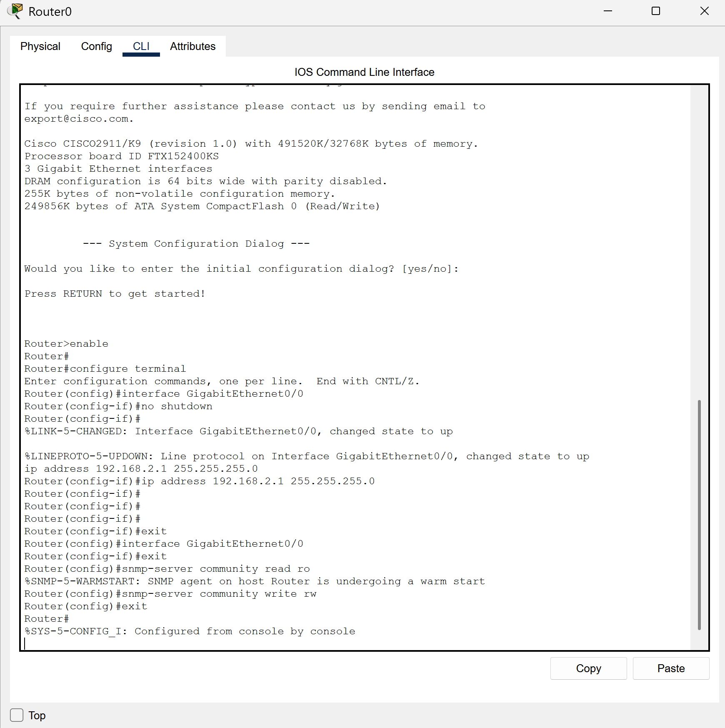Click 'Enter configuration commands, one per line' text

[163, 381]
